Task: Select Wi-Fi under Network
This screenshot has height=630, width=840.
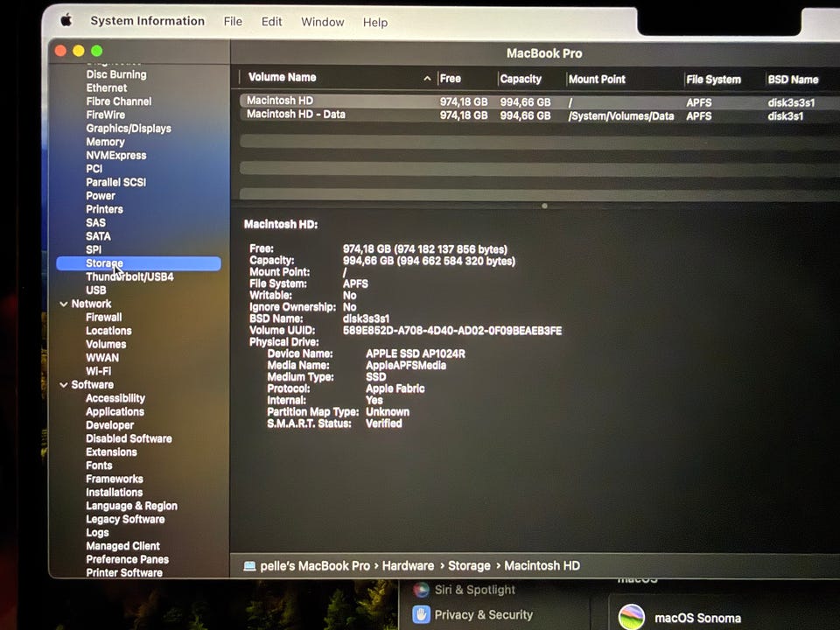Action: click(99, 371)
